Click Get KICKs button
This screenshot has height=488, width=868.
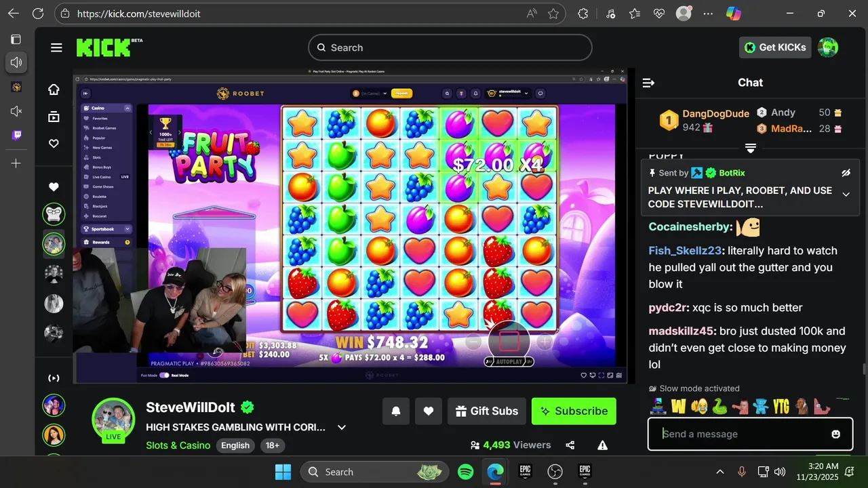(775, 47)
